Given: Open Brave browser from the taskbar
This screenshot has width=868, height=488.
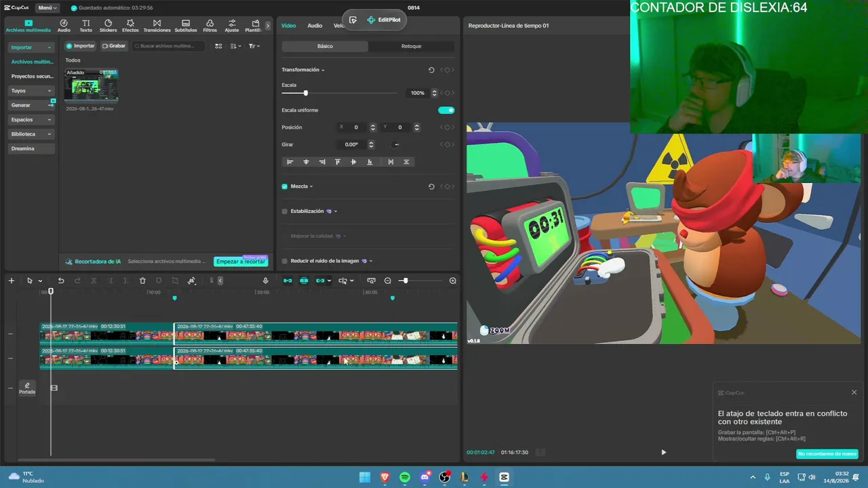Looking at the screenshot, I should click(385, 477).
